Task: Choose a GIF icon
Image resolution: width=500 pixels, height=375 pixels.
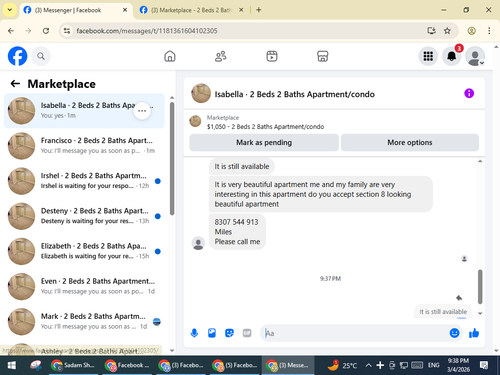Action: pyautogui.click(x=247, y=333)
